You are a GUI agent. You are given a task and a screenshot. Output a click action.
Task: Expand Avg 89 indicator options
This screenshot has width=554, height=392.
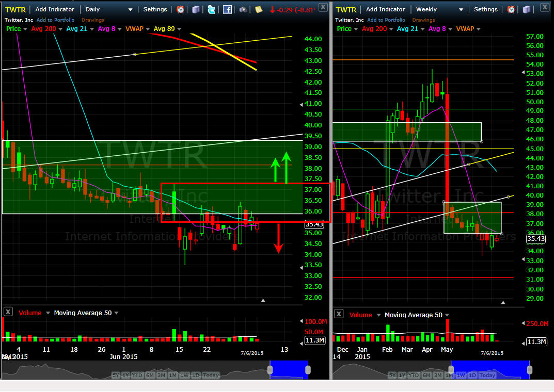click(179, 29)
